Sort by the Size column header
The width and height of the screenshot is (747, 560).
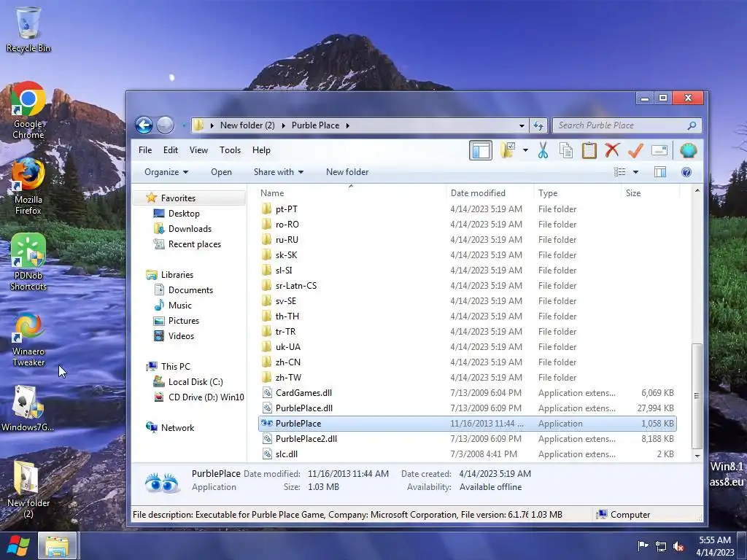click(633, 192)
